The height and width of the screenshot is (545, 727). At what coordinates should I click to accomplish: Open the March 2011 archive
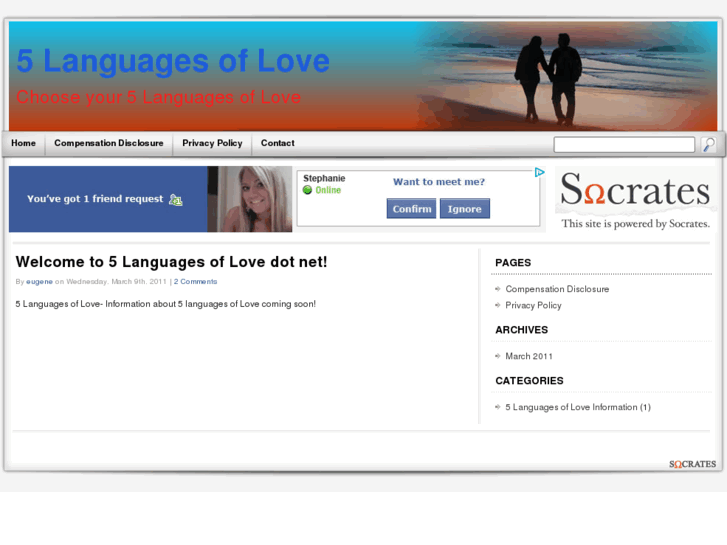529,356
